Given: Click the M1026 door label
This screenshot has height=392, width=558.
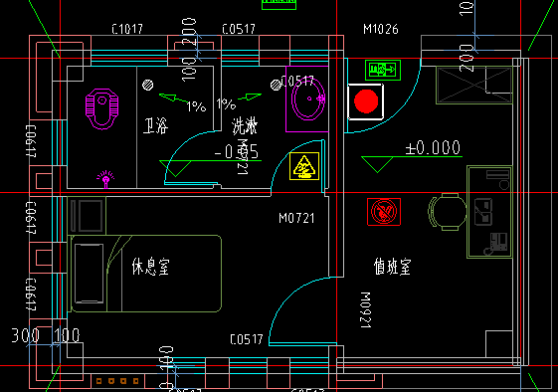Looking at the screenshot, I should 380,29.
